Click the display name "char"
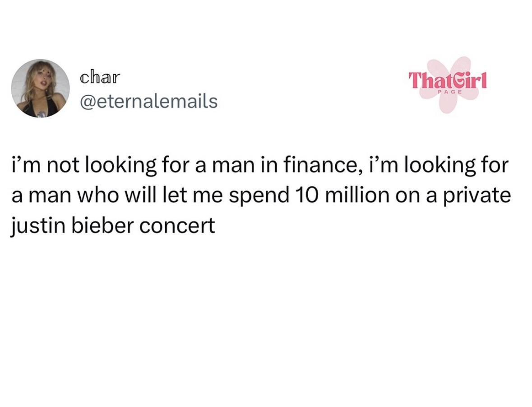The height and width of the screenshot is (407, 532). pyautogui.click(x=100, y=77)
